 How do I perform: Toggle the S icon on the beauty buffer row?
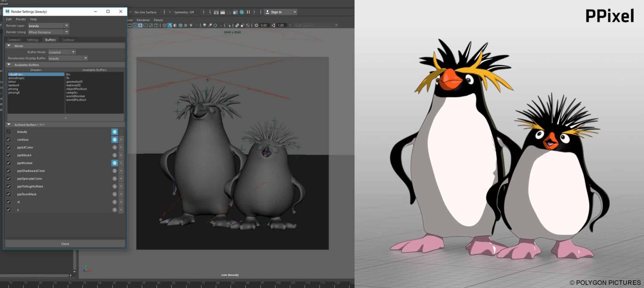114,132
